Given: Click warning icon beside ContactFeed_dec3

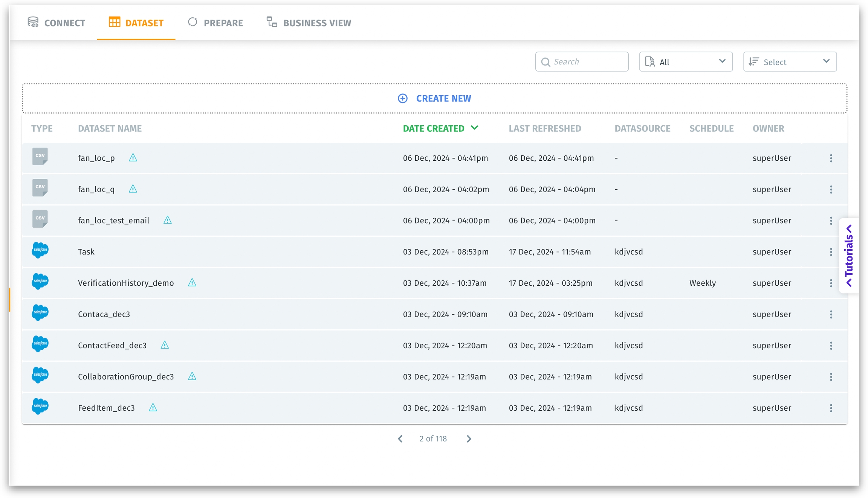Looking at the screenshot, I should pos(165,345).
